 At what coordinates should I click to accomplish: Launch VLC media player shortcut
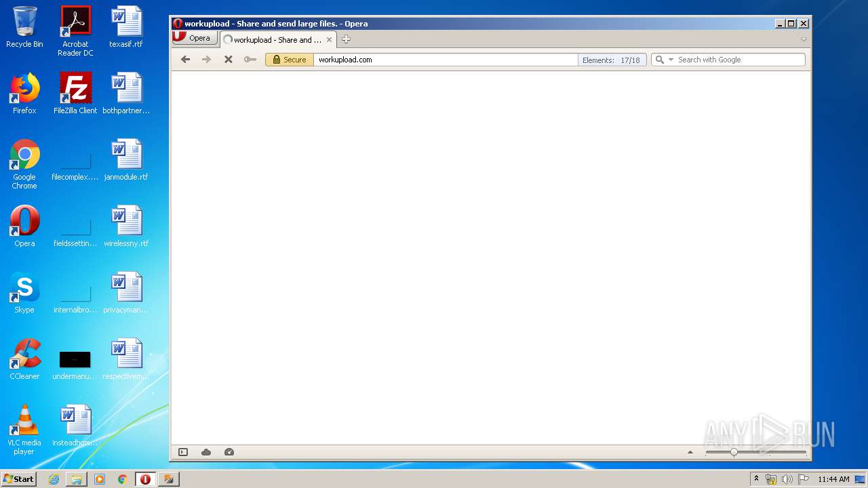pyautogui.click(x=24, y=430)
